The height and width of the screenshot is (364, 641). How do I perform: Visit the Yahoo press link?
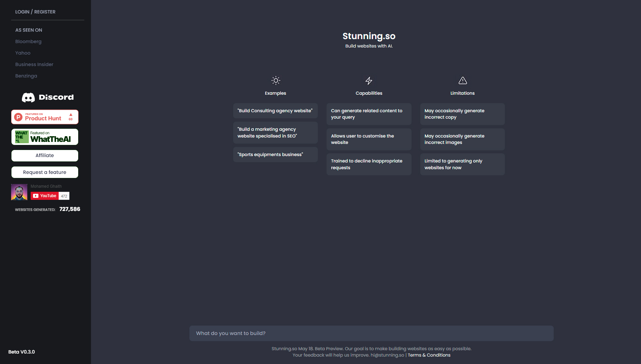pyautogui.click(x=23, y=53)
